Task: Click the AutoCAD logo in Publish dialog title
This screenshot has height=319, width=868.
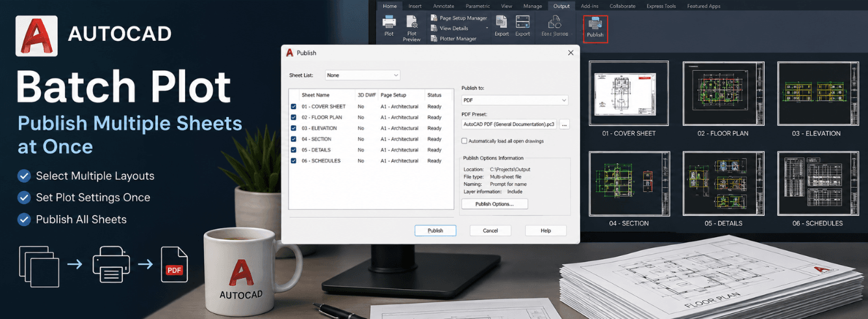Action: tap(290, 53)
